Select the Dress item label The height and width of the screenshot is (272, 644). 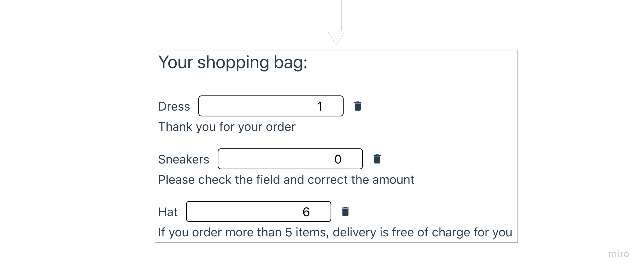174,107
